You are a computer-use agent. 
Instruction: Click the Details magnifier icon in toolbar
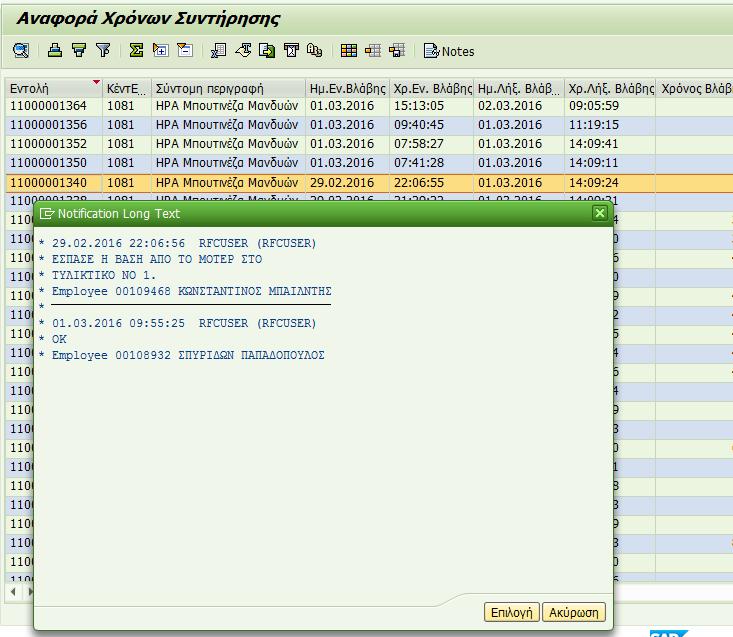click(21, 50)
